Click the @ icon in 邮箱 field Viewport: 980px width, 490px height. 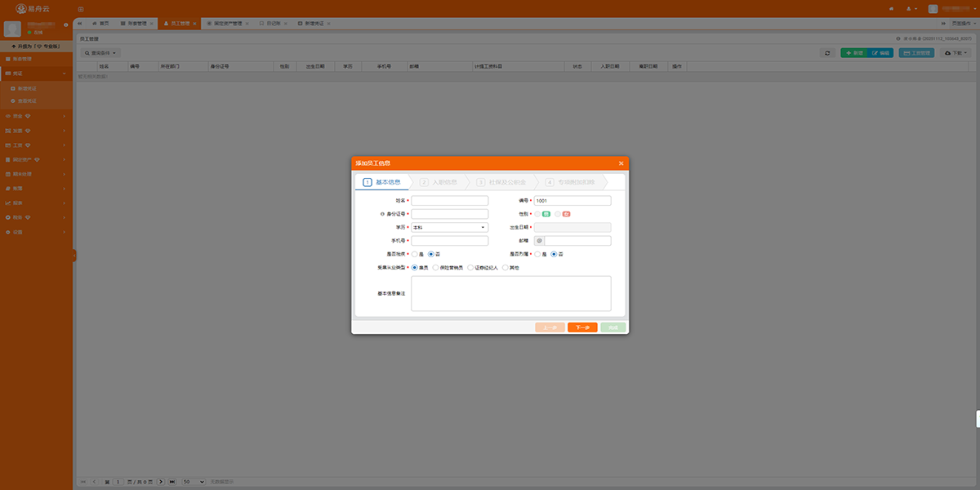pos(539,241)
